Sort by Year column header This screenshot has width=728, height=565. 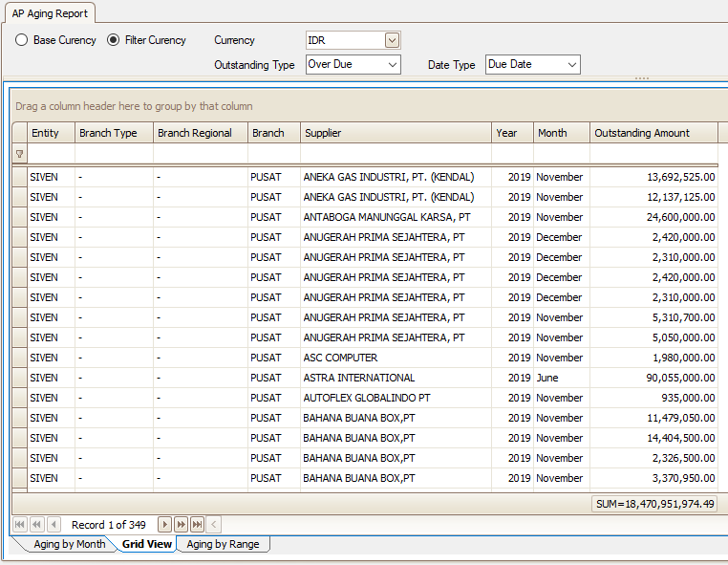click(513, 133)
